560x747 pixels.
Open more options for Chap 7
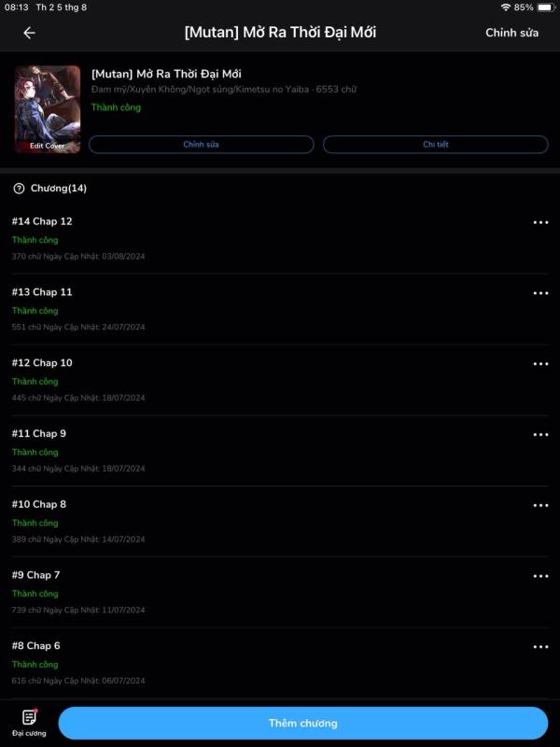[x=540, y=576]
